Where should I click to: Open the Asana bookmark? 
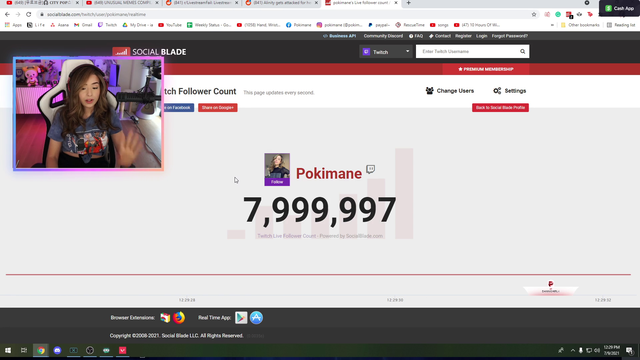60,25
